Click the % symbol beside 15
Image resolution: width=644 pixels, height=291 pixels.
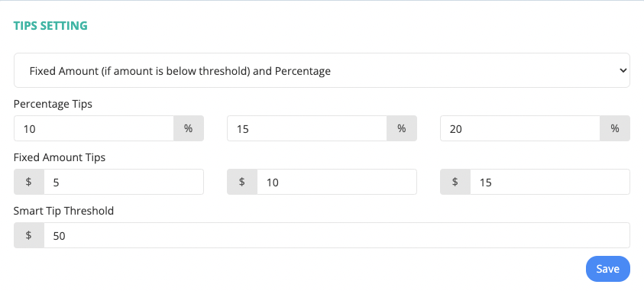402,128
